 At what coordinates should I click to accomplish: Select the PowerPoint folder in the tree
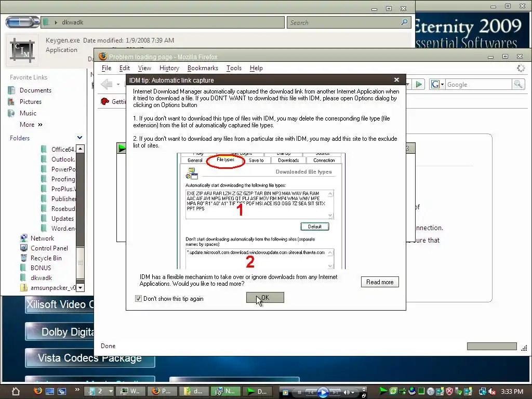58,169
